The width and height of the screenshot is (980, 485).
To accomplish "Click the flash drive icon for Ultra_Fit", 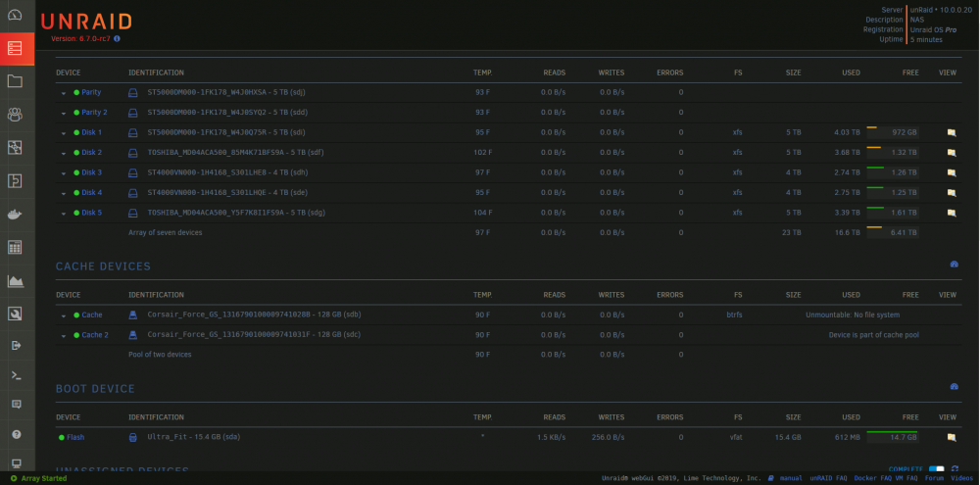I will (x=132, y=438).
